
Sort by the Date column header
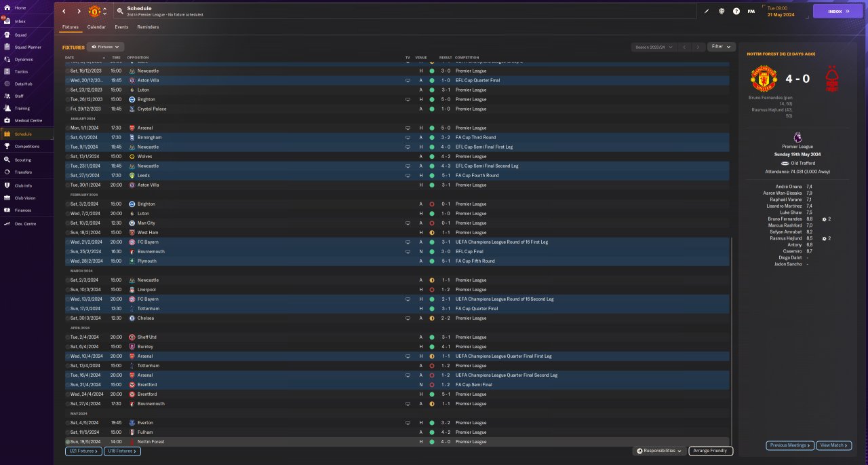tap(70, 58)
